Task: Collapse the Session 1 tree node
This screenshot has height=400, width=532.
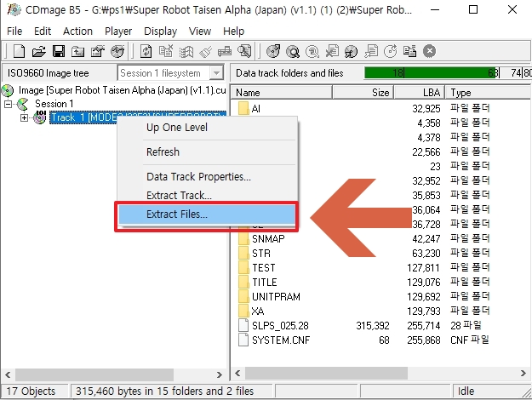Action: [9, 104]
